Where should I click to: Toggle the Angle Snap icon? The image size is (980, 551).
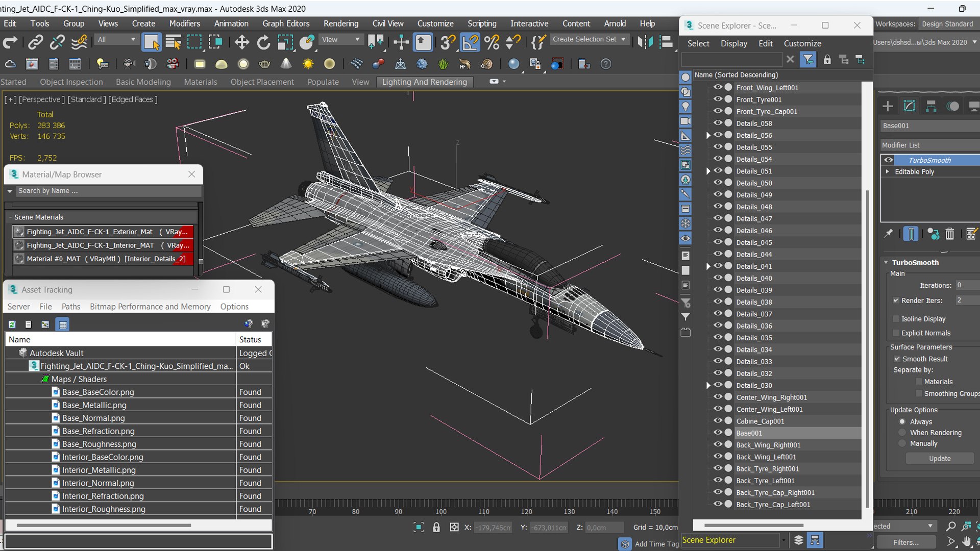tap(470, 42)
